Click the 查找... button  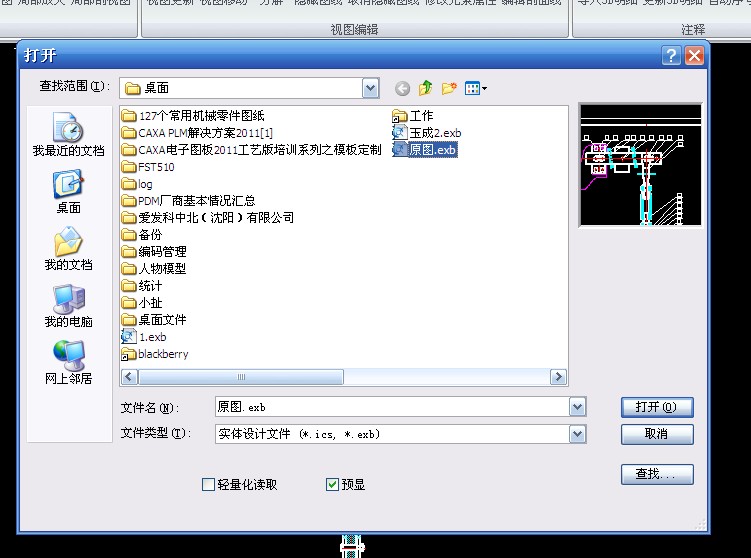[x=657, y=474]
